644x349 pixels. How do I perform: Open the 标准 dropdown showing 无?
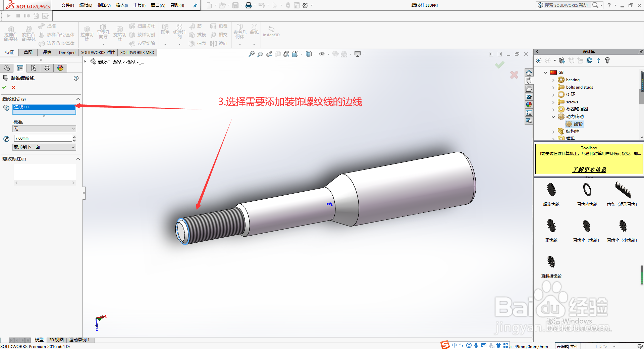click(44, 129)
